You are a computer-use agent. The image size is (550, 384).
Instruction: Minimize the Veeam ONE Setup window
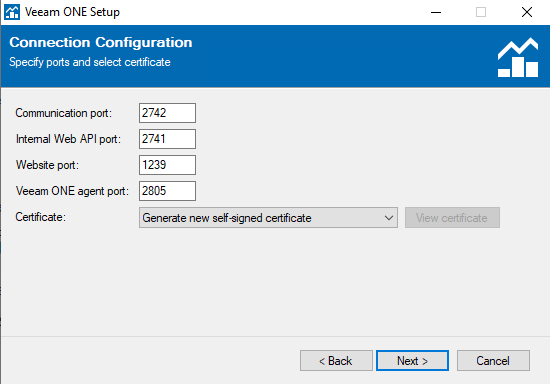click(x=436, y=12)
